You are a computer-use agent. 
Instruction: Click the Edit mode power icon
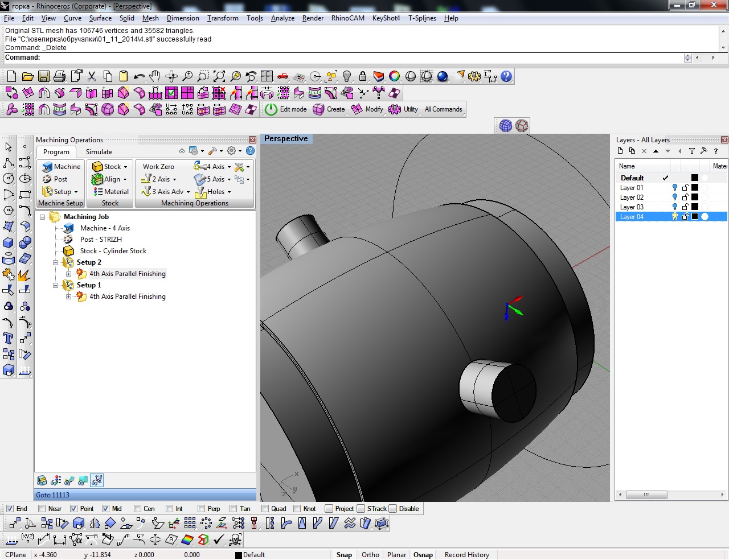click(271, 109)
